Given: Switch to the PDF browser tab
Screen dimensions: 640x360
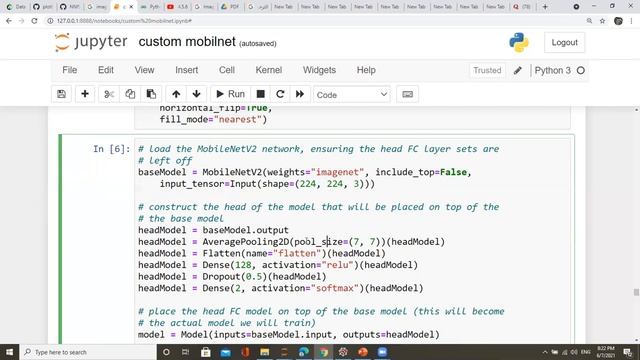Looking at the screenshot, I should click(x=230, y=7).
